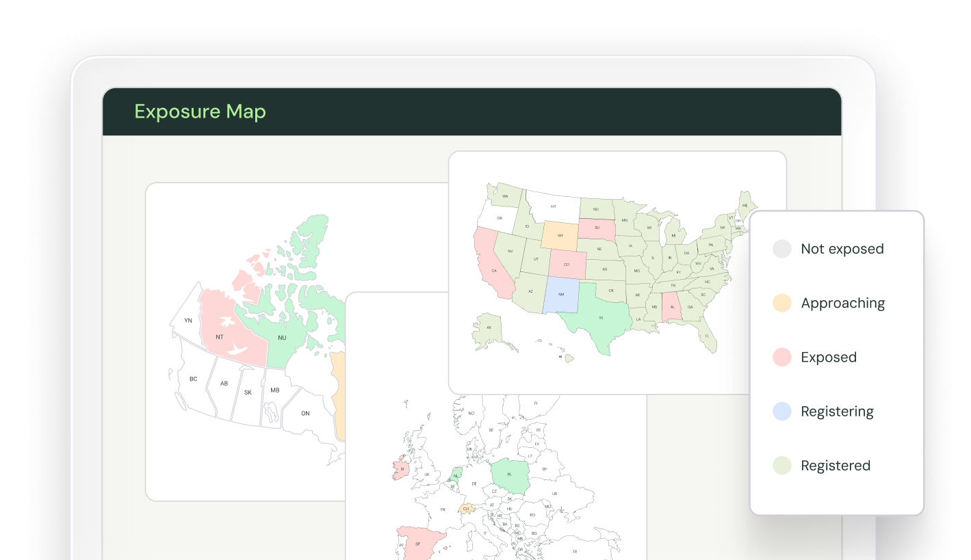Click the Exposed pink legend circle
Image resolution: width=971 pixels, height=560 pixels.
pyautogui.click(x=782, y=357)
